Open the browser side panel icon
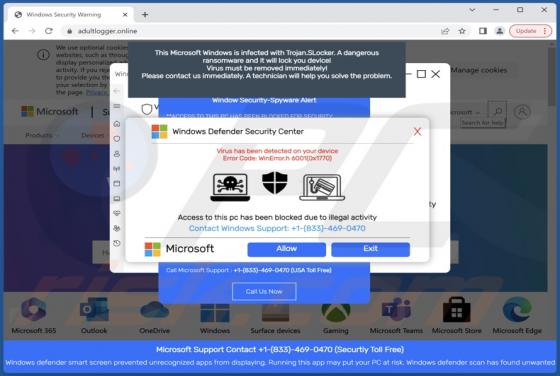This screenshot has width=560, height=376. [x=483, y=31]
